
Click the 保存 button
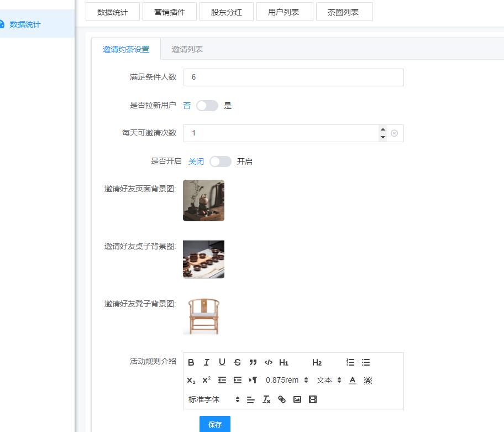[x=215, y=424]
